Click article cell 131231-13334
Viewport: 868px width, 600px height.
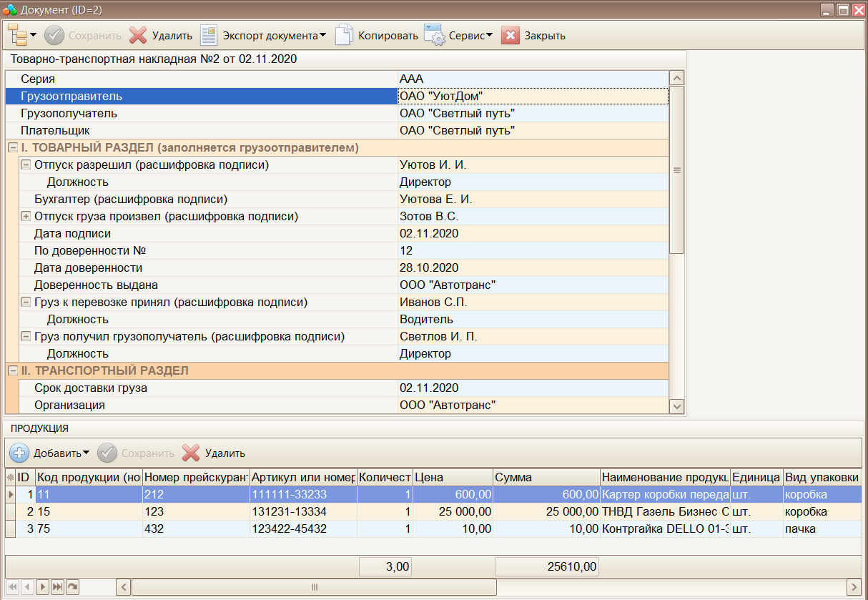[303, 512]
